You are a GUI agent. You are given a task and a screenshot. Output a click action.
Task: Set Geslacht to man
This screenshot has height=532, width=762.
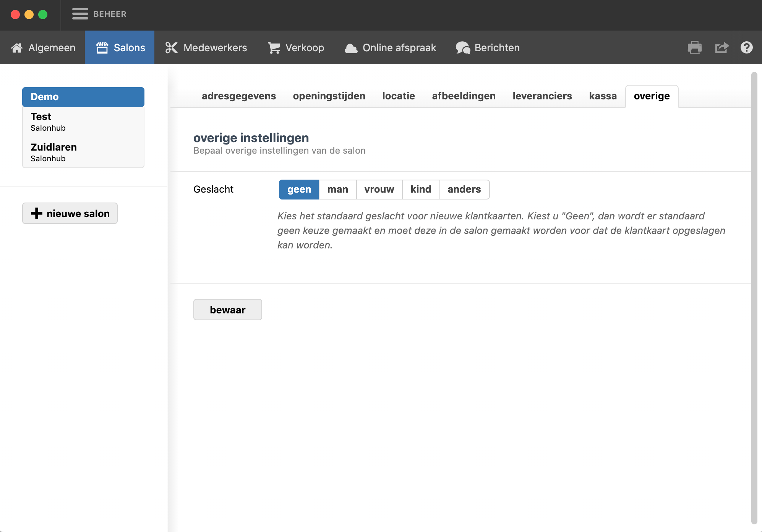(338, 190)
